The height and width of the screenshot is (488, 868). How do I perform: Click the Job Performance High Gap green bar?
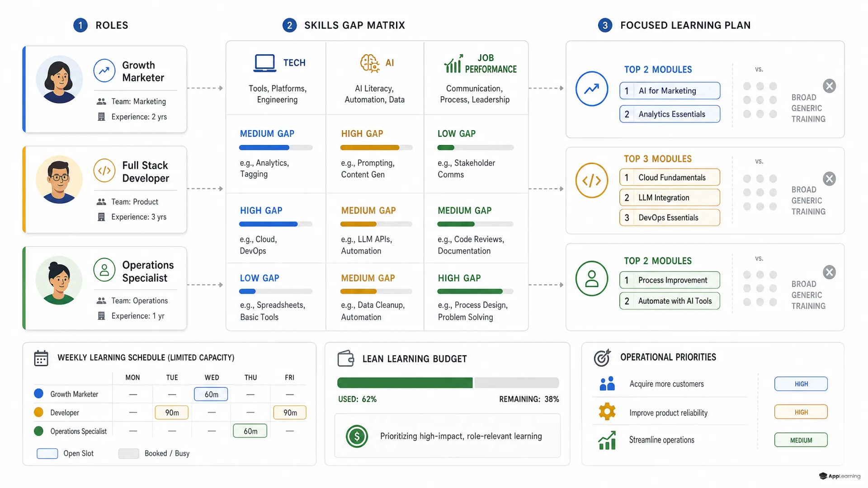pyautogui.click(x=476, y=291)
